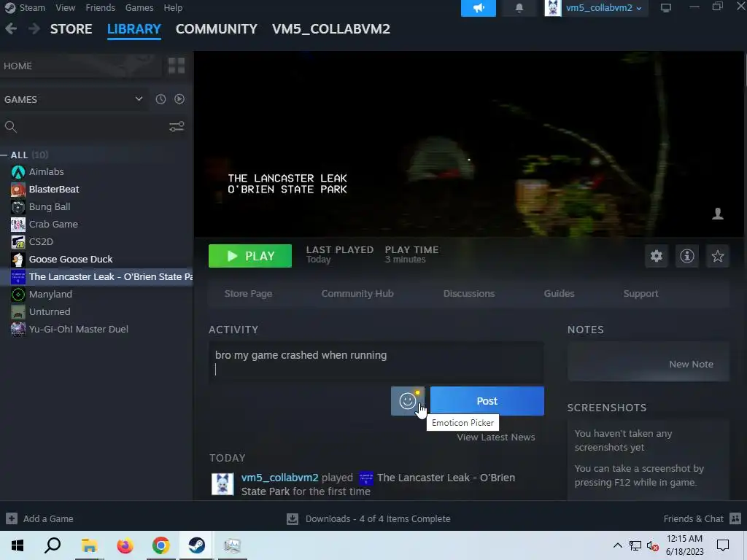The height and width of the screenshot is (560, 747).
Task: Open the Steam menu
Action: point(32,7)
